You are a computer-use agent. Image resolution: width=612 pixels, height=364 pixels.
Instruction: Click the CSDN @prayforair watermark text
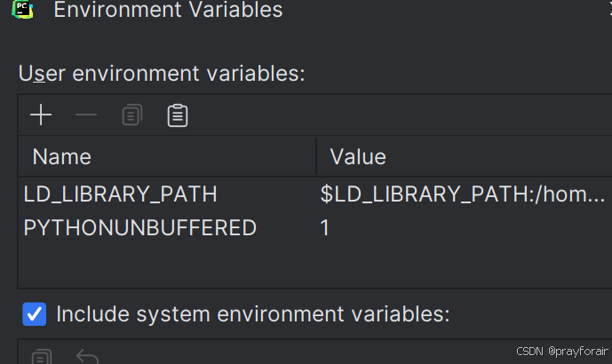(x=550, y=352)
